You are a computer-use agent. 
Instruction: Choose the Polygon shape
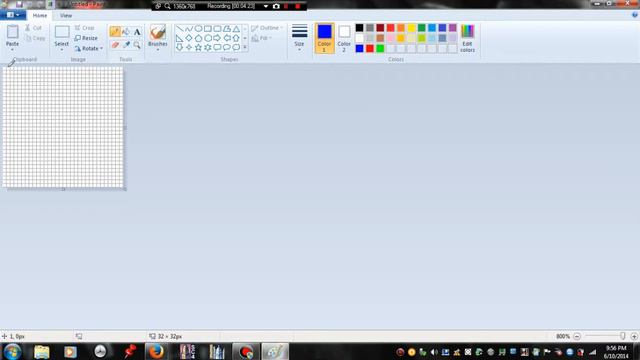tap(227, 29)
